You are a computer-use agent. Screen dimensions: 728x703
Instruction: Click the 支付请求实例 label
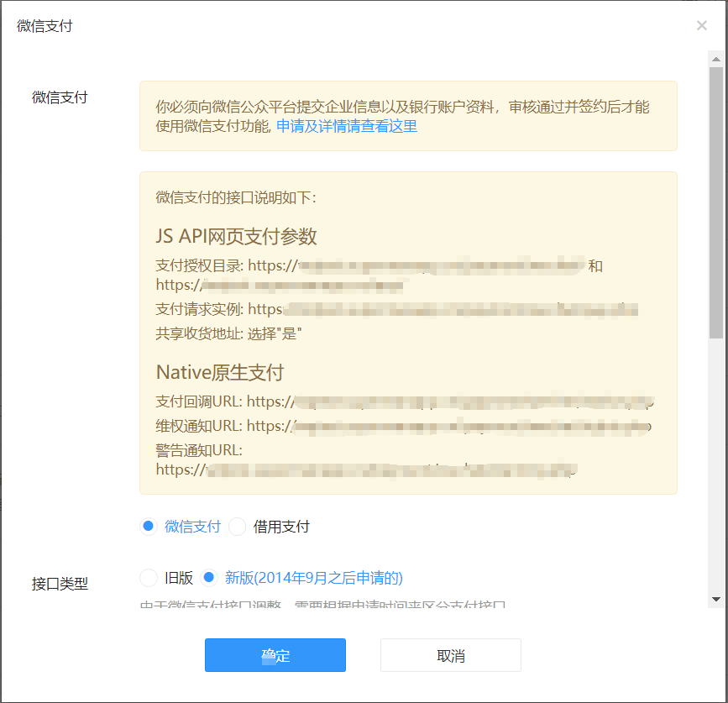[200, 309]
